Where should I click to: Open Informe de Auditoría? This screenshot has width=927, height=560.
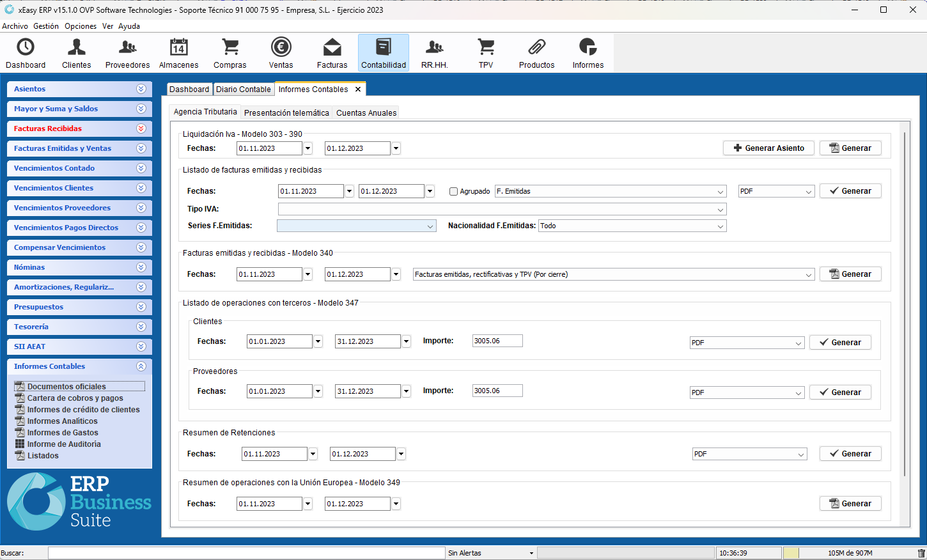(58, 444)
